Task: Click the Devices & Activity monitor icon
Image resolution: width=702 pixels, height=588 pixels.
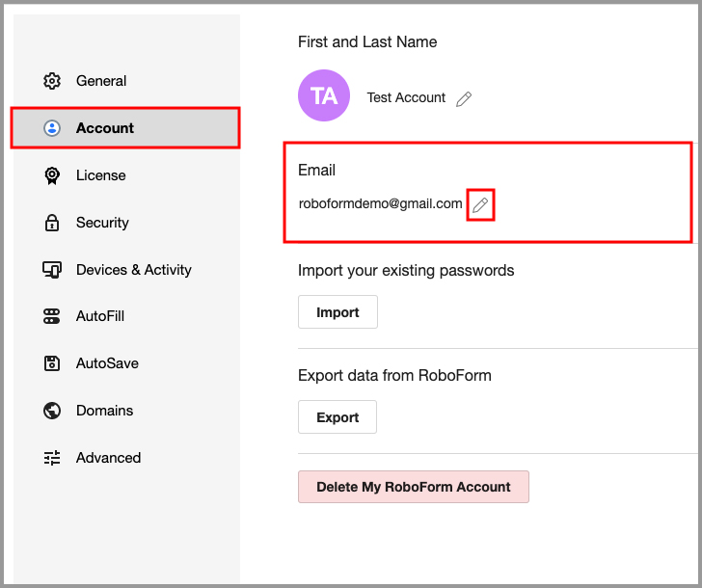Action: [52, 270]
